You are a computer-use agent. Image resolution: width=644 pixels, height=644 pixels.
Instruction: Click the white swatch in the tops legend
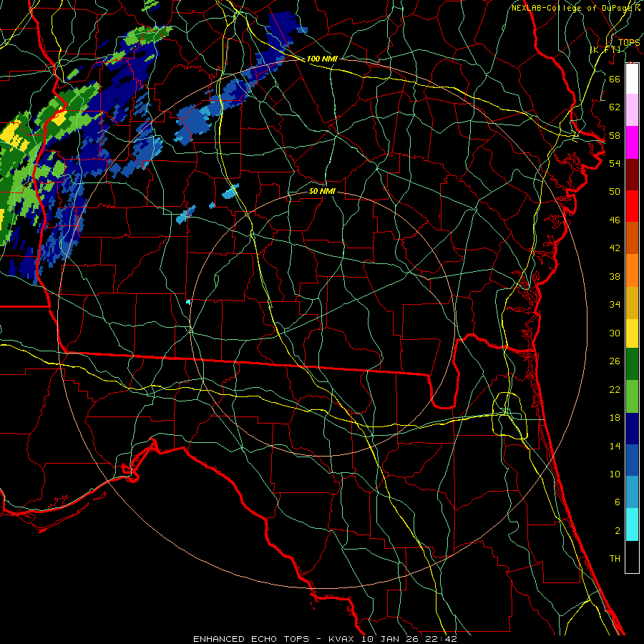(x=632, y=79)
